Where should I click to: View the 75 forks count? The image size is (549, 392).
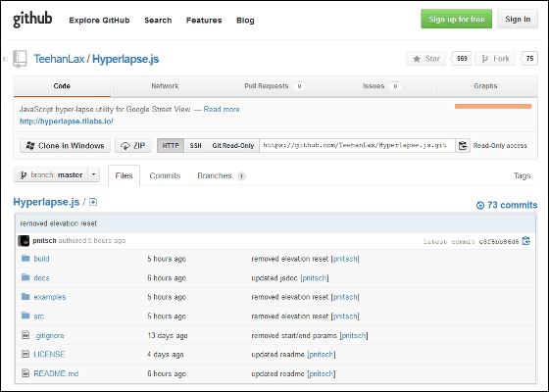coord(529,59)
